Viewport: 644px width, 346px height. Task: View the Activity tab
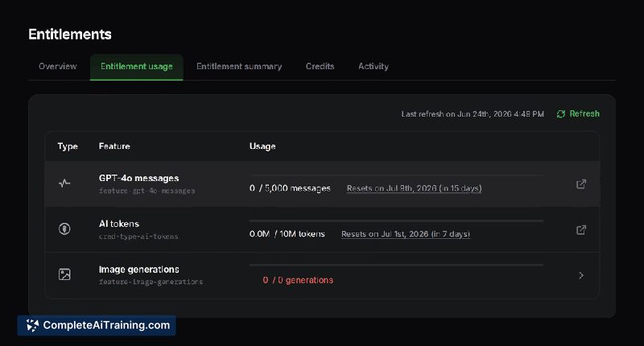[374, 67]
